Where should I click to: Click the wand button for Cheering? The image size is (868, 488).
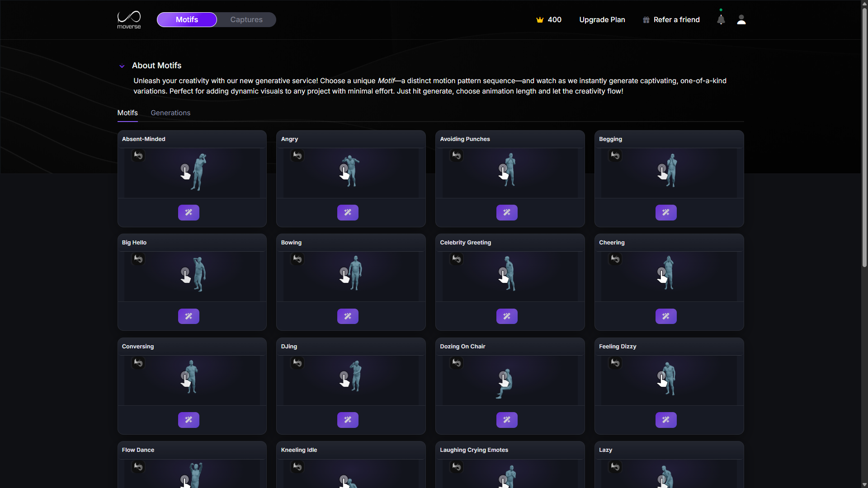click(x=666, y=316)
